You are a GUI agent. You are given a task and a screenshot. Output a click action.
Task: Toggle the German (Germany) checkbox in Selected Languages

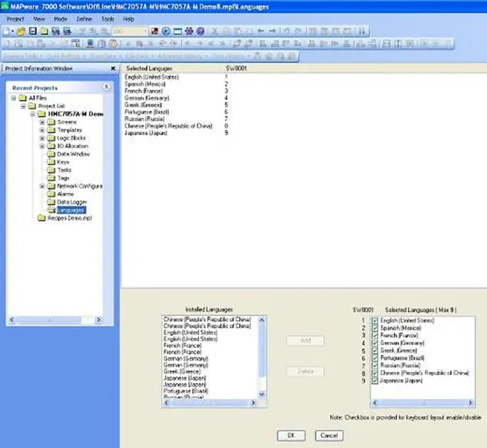(x=375, y=343)
